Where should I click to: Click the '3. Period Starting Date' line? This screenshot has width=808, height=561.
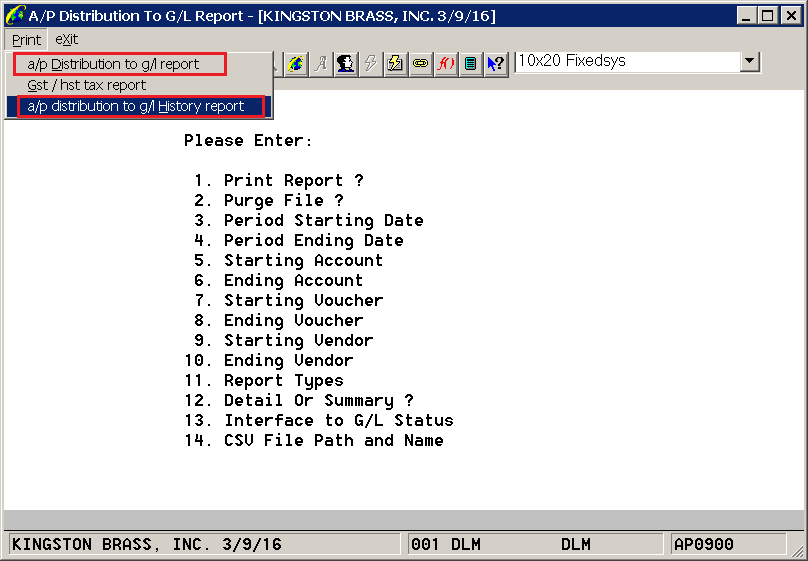(309, 221)
